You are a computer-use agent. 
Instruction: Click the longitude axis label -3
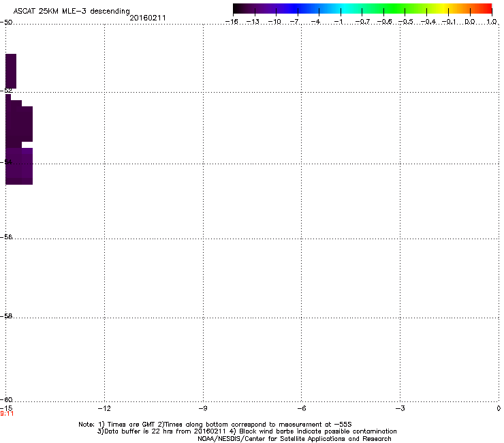400,408
